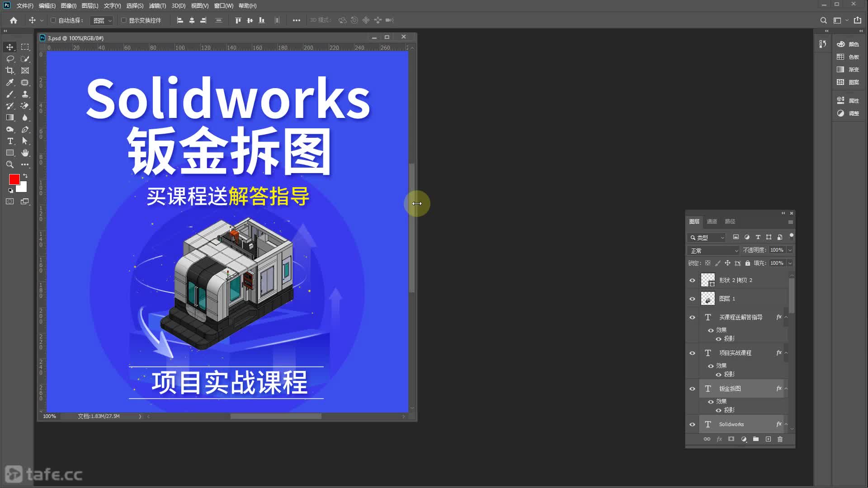Select the Quick Selection brush tool

(25, 59)
